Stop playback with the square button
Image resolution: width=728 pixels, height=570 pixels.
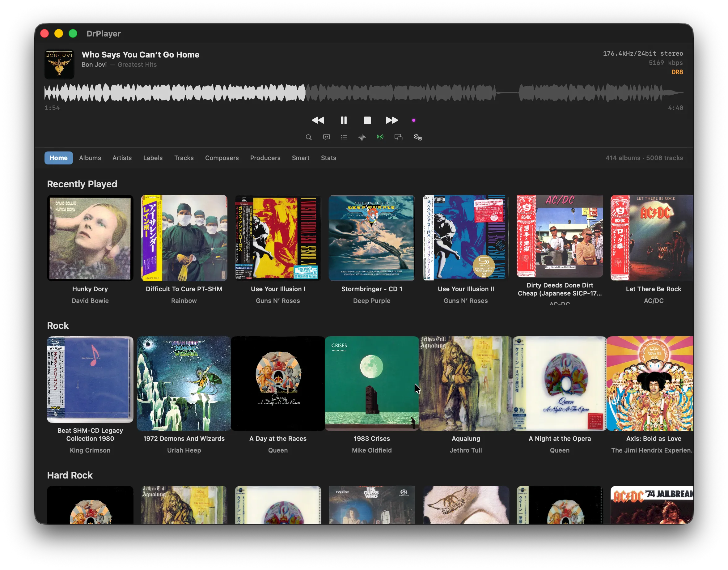coord(367,120)
